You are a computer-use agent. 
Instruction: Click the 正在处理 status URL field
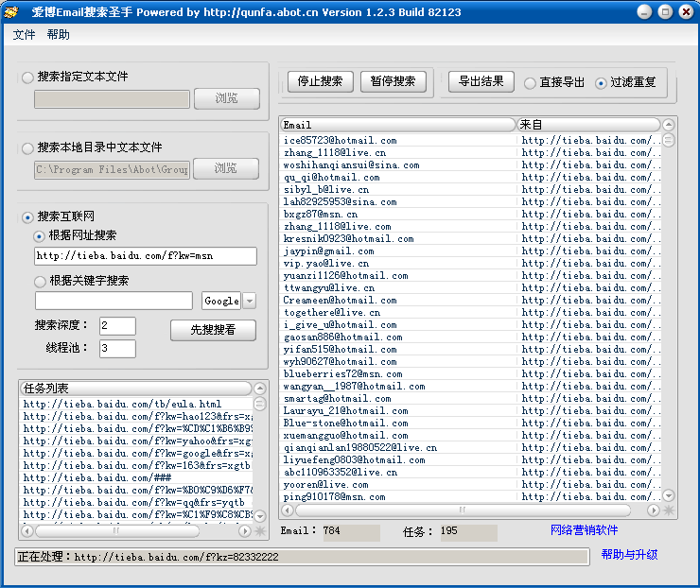(303, 557)
